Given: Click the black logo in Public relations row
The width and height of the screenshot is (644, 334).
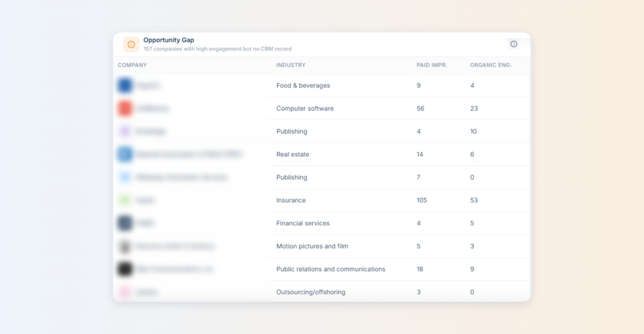Looking at the screenshot, I should click(x=125, y=269).
